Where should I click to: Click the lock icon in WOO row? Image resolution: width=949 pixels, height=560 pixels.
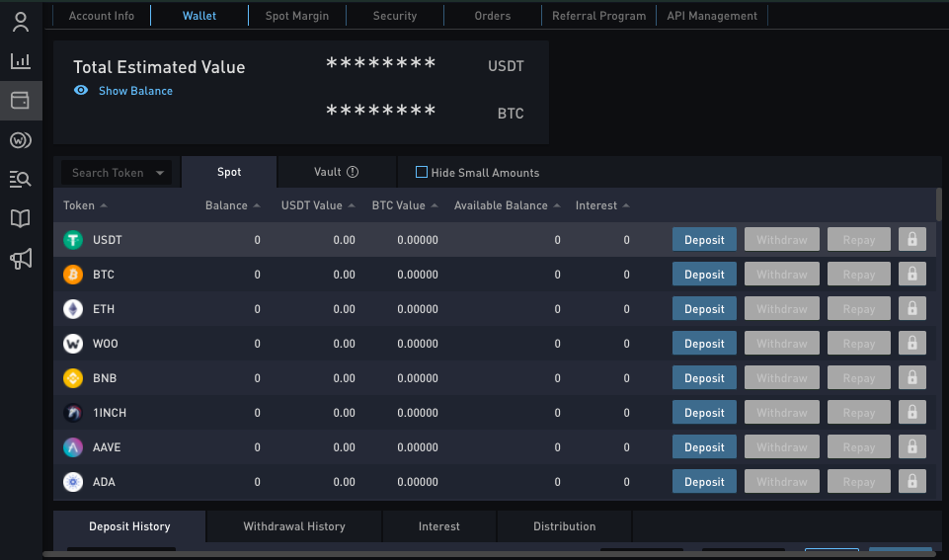pyautogui.click(x=912, y=343)
